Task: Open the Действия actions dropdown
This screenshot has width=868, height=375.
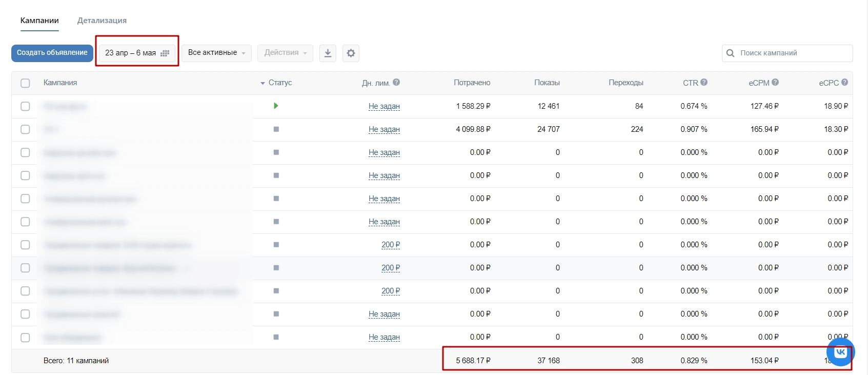Action: (285, 53)
